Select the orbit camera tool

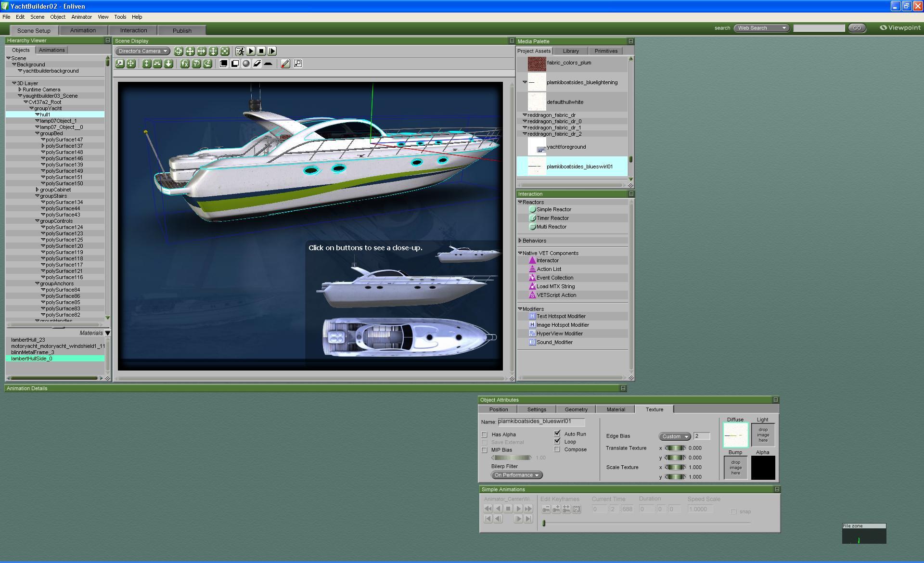(179, 51)
